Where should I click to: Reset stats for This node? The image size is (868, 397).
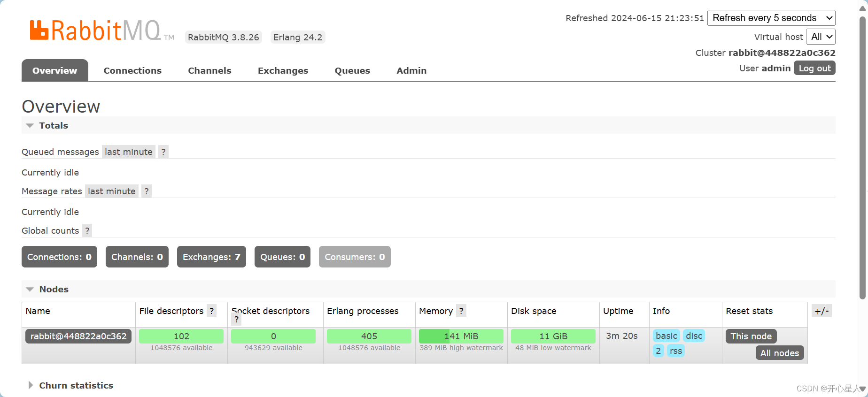(751, 336)
